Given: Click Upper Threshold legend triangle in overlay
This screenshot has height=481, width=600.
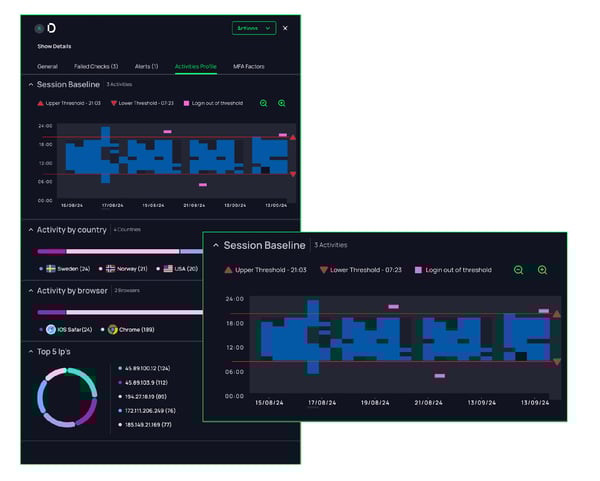Looking at the screenshot, I should click(228, 270).
